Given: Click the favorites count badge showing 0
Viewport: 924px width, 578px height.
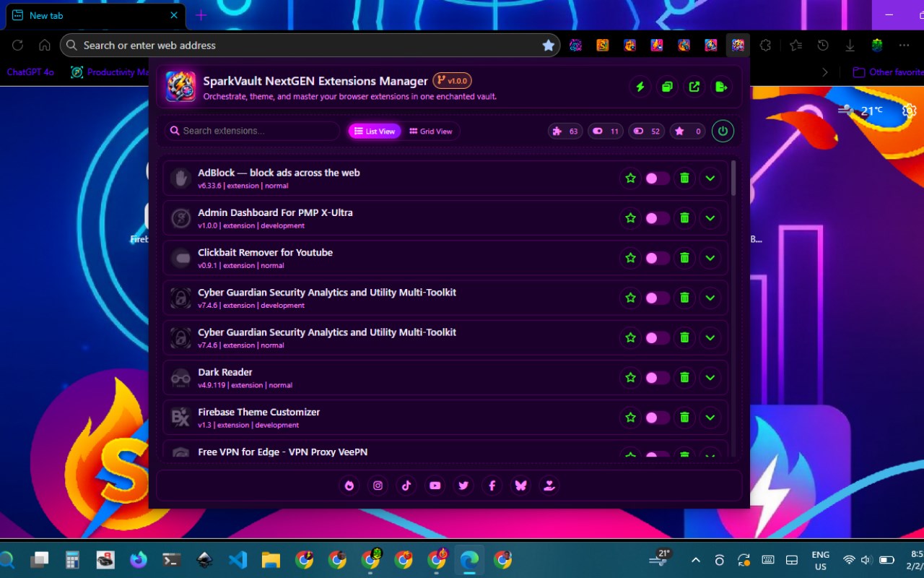Looking at the screenshot, I should [x=688, y=131].
